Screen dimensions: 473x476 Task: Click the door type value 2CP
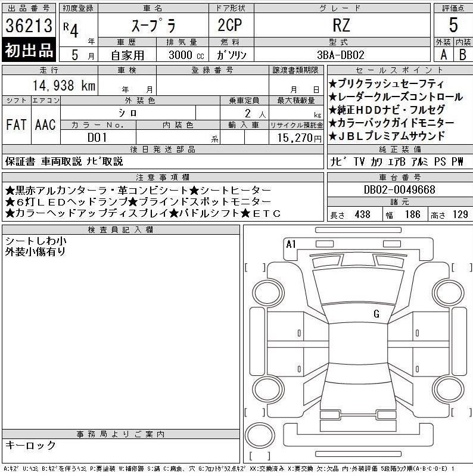click(230, 25)
